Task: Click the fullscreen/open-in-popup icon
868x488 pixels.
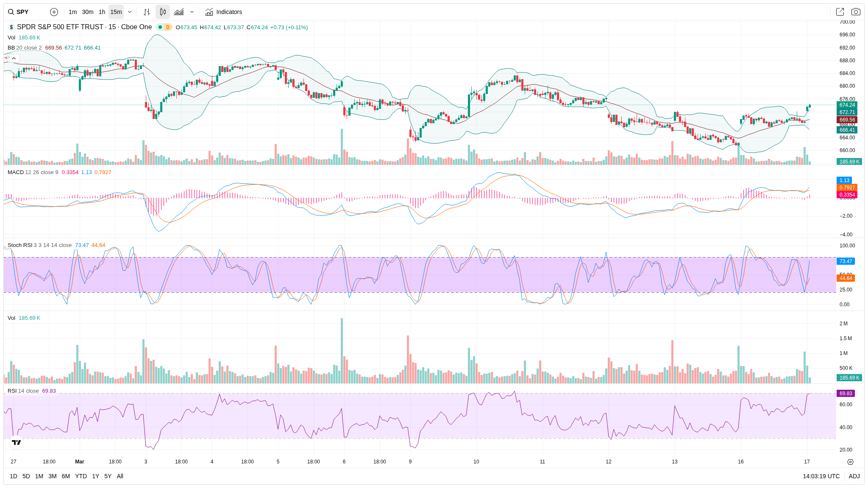Action: 840,12
